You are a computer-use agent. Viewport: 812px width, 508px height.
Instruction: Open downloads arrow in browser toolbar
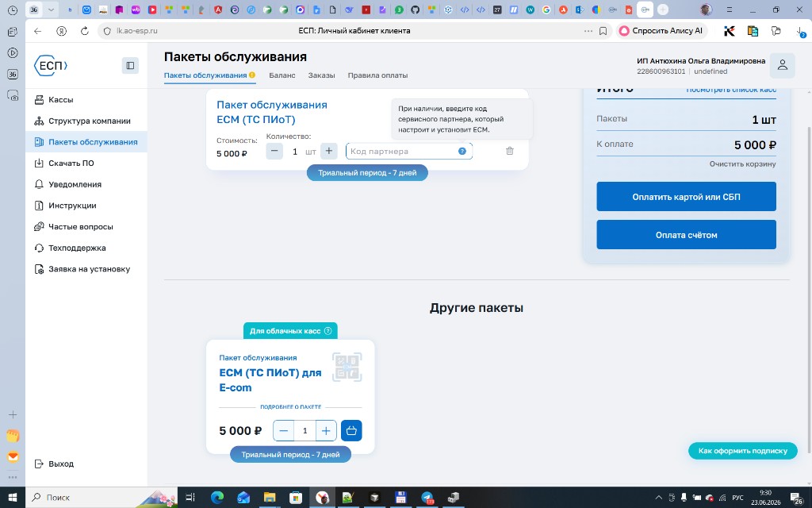coord(801,31)
